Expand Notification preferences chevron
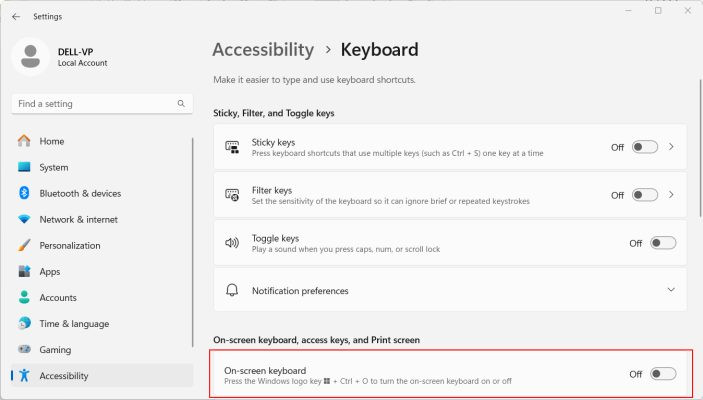This screenshot has width=703, height=400. (671, 290)
